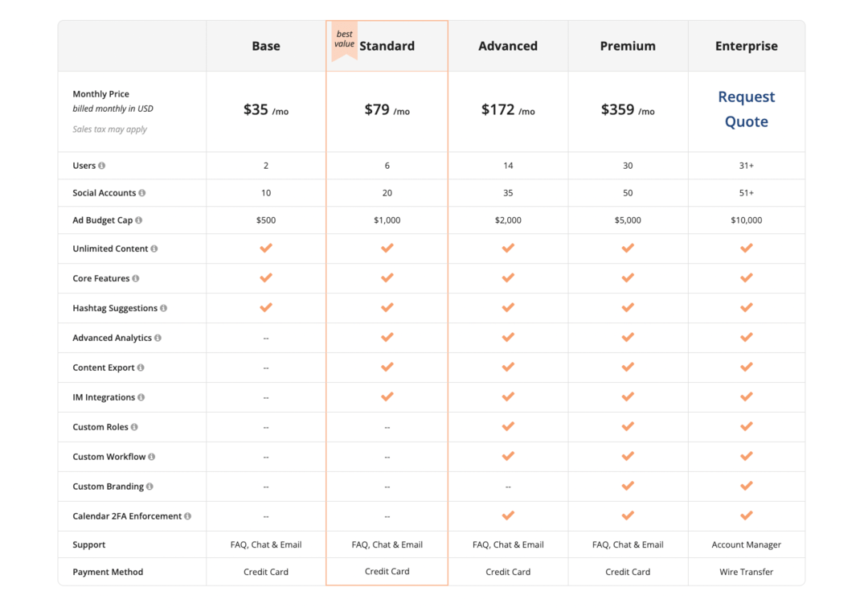868x612 pixels.
Task: Click the IM Integrations info icon
Action: (141, 398)
